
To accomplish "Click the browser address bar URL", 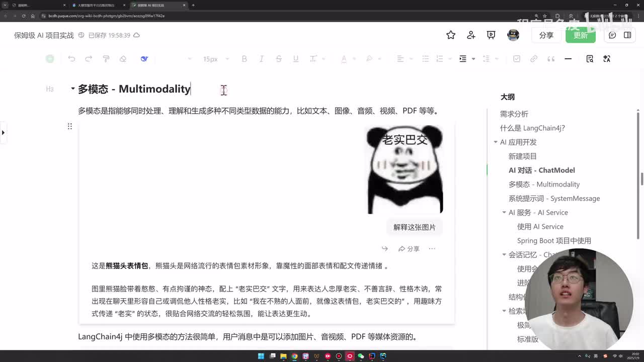I will pyautogui.click(x=107, y=16).
